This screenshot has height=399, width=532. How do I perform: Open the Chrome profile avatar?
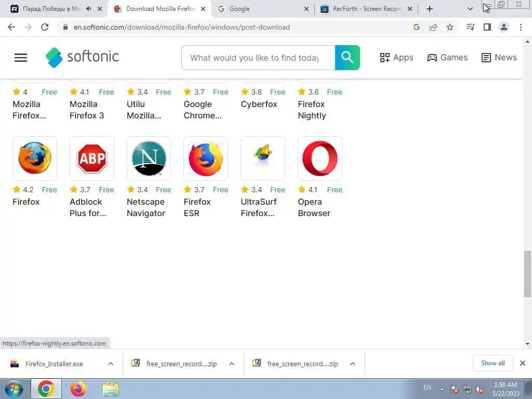coord(504,27)
